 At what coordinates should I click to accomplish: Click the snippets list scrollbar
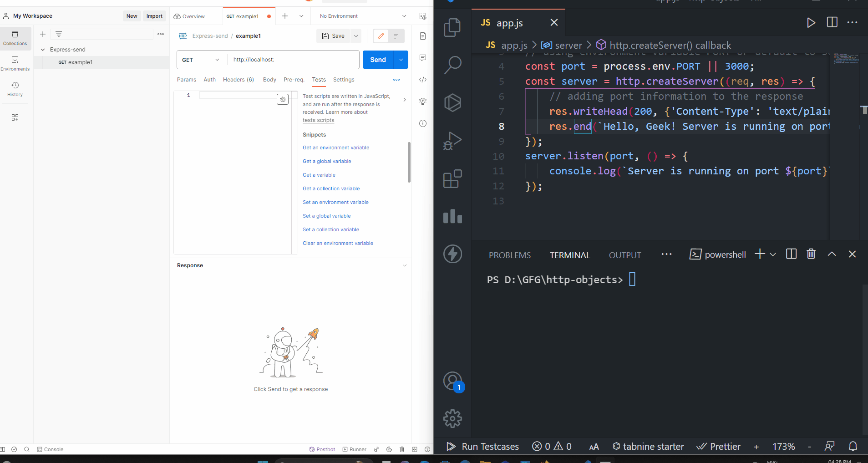click(409, 162)
